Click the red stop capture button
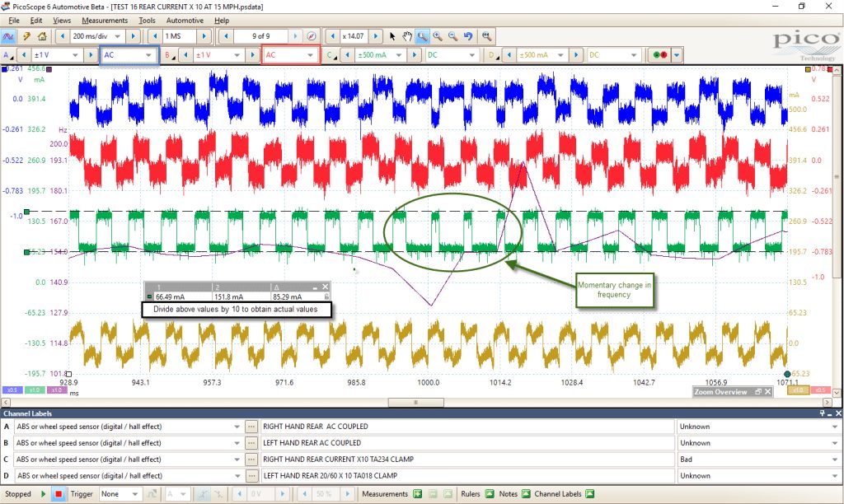Viewport: 844px width, 504px height. [x=59, y=494]
